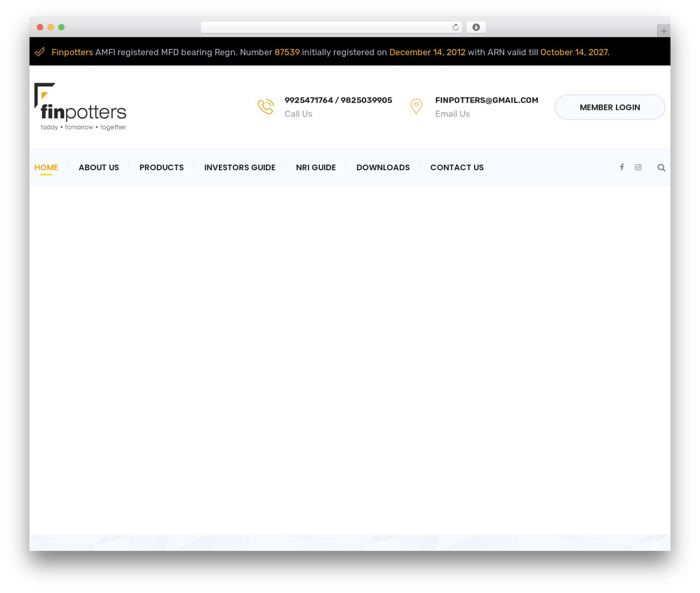Maximize the browser window with green button

[x=61, y=27]
